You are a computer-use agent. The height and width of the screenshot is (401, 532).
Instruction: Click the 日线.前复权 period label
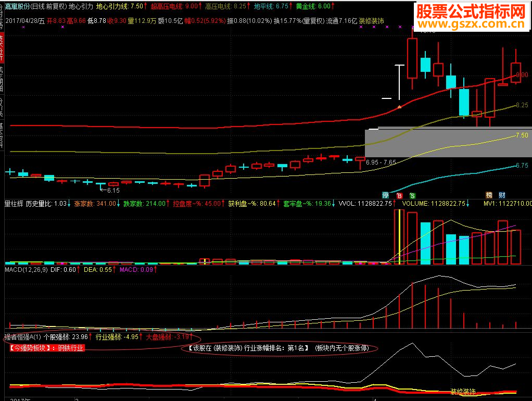tap(49, 6)
